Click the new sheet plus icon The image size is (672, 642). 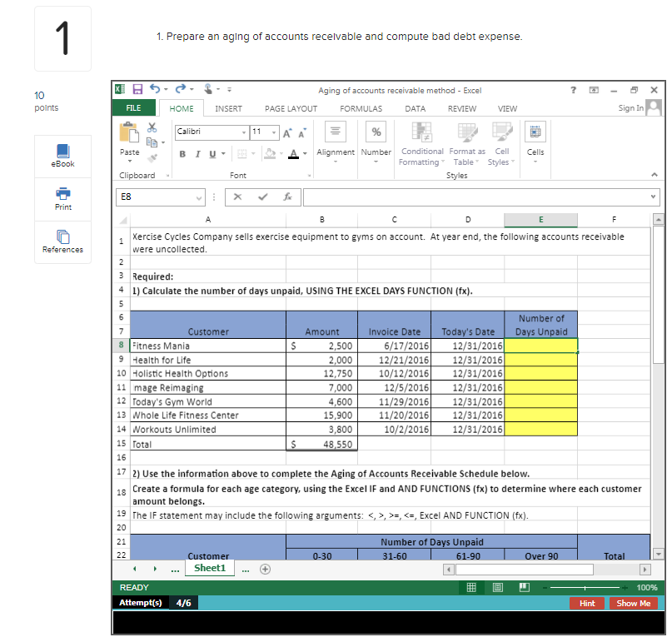point(266,570)
